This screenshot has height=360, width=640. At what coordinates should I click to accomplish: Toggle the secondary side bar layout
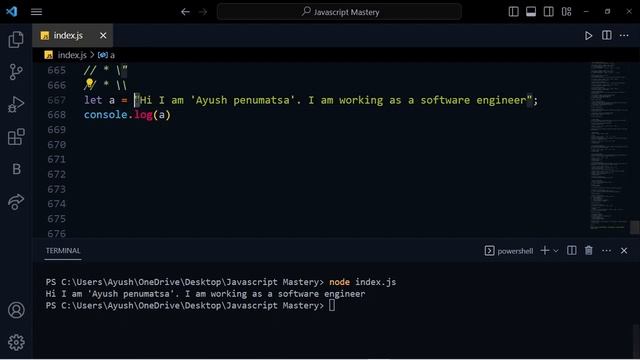click(549, 11)
